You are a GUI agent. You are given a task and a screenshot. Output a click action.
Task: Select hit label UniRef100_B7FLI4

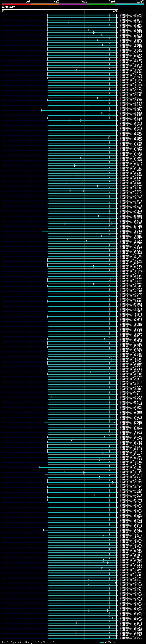pyautogui.click(x=131, y=63)
